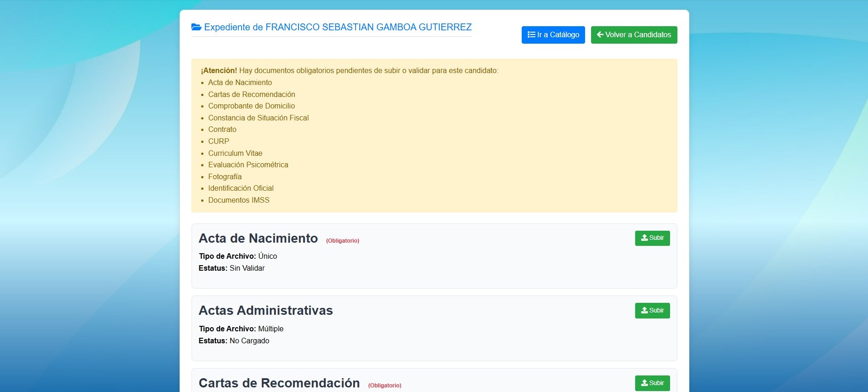Screen dimensions: 868x392
Task: Click Evaluación Psicométrica in the warning list
Action: pyautogui.click(x=248, y=165)
